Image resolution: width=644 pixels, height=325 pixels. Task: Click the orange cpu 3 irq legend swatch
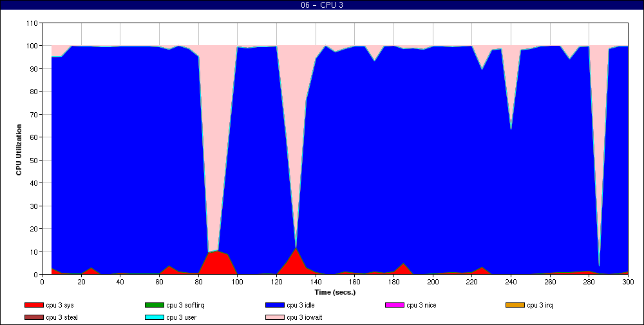[515, 305]
